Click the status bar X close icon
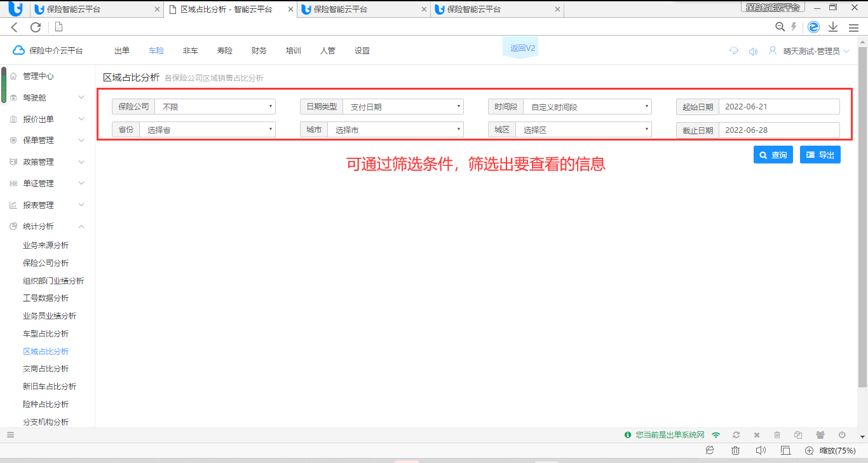This screenshot has height=463, width=868. click(757, 435)
